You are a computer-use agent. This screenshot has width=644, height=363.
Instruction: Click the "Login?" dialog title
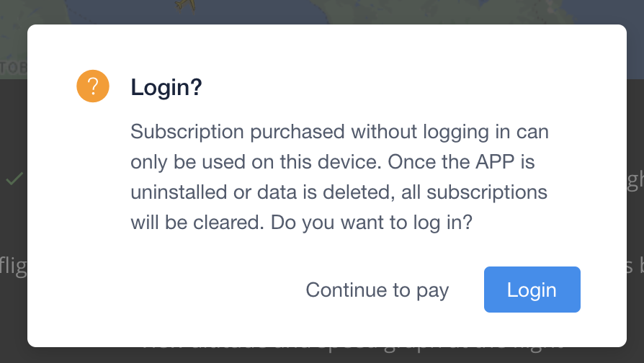(x=166, y=89)
